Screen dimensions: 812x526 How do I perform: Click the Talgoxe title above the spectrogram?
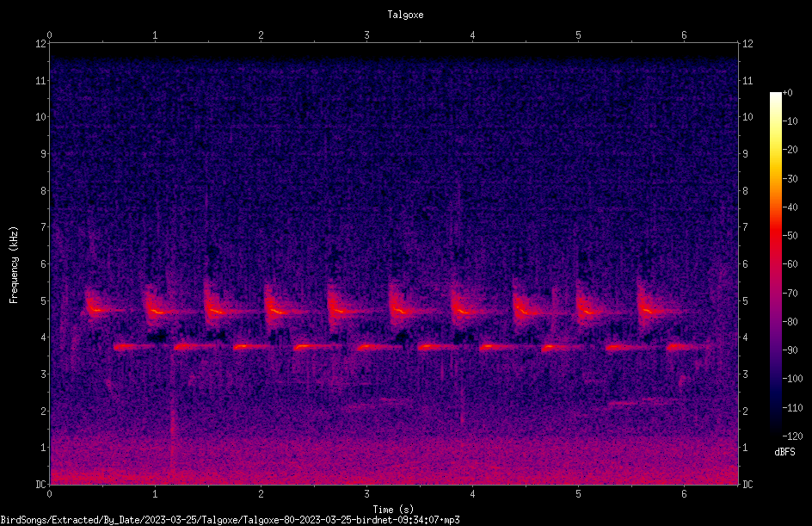pos(405,15)
